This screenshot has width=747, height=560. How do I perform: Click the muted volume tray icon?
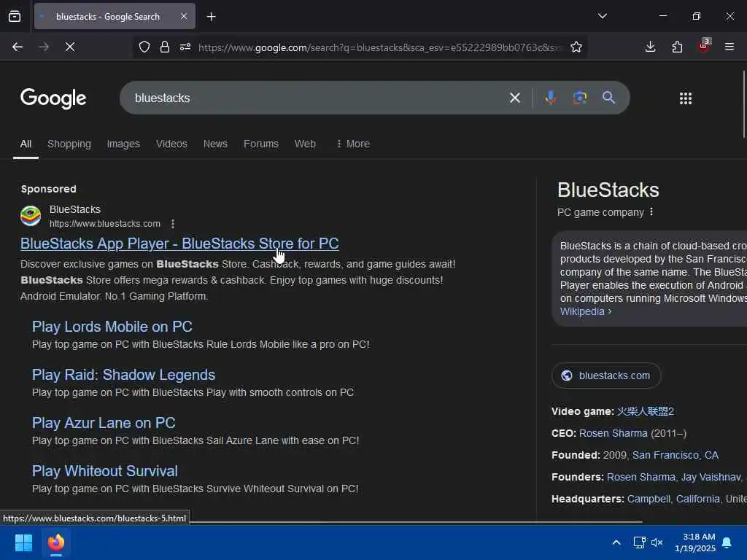point(657,542)
